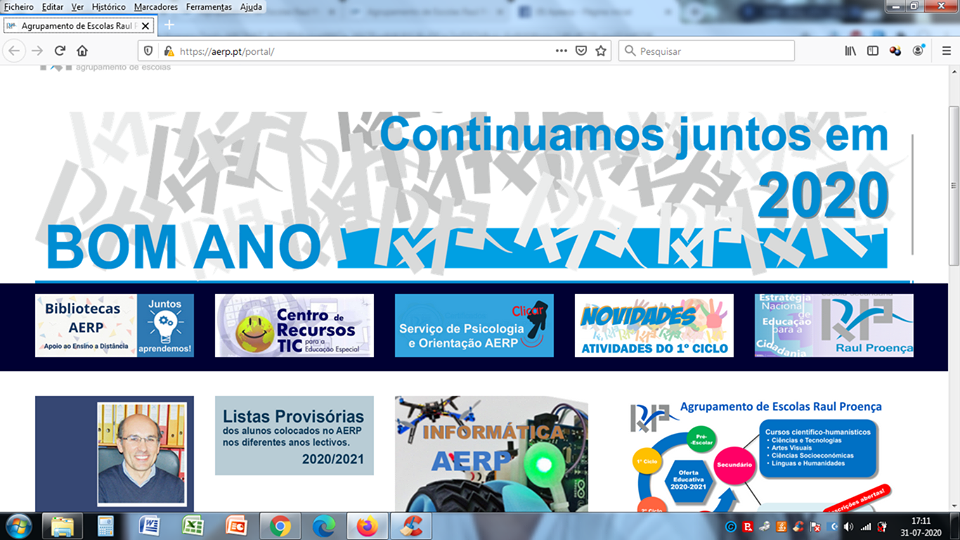Save page to Pocket
Viewport: 960px width, 540px height.
581,51
